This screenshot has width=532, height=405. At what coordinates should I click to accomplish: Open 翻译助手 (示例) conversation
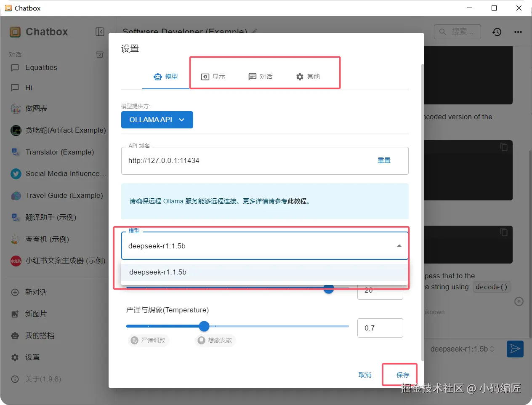(x=58, y=217)
